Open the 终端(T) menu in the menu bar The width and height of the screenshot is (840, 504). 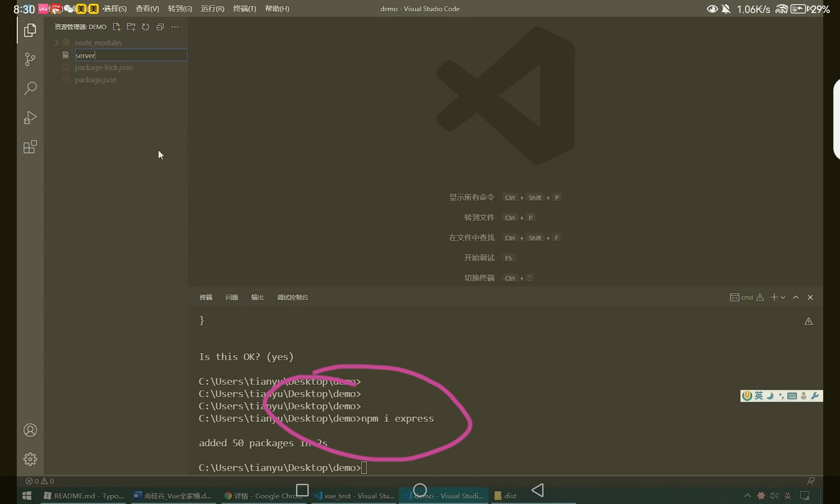click(x=244, y=9)
